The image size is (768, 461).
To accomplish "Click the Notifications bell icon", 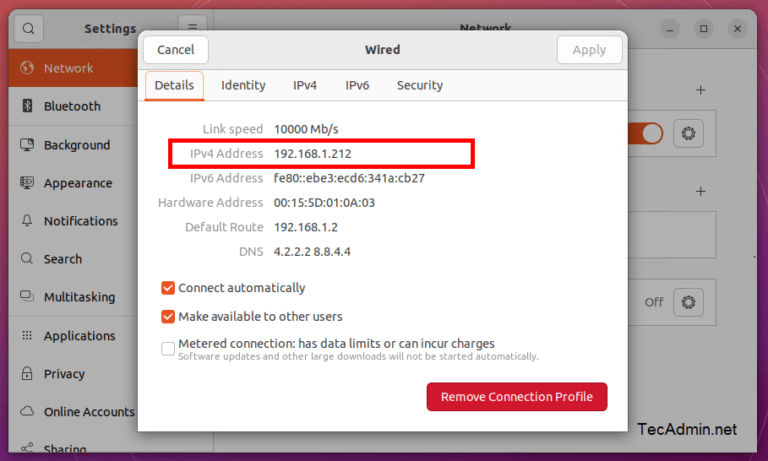I will click(27, 221).
